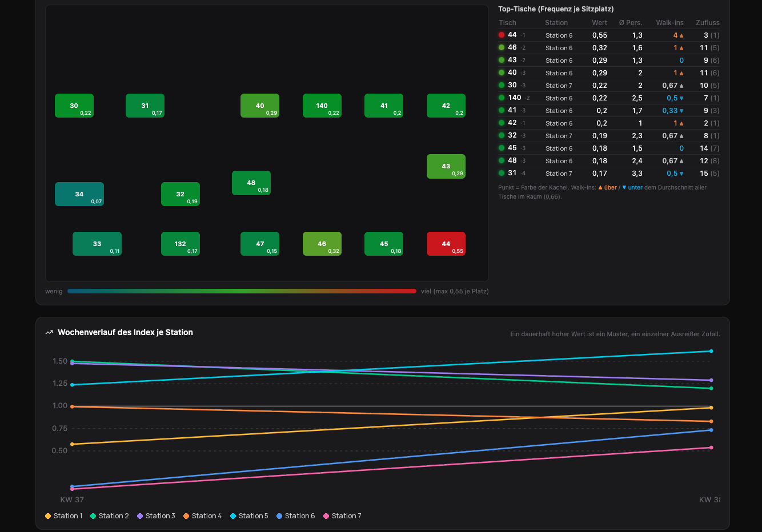Click the Wert column header
This screenshot has width=762, height=532.
600,23
